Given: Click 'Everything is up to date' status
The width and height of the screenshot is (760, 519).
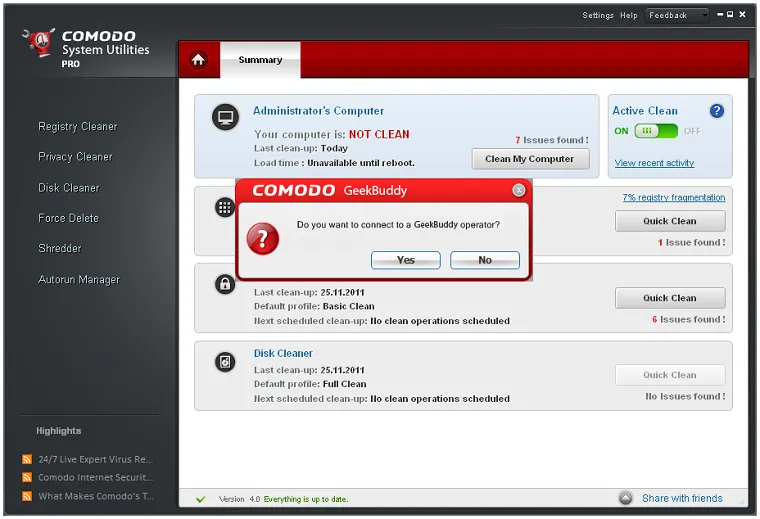Looking at the screenshot, I should pos(306,499).
